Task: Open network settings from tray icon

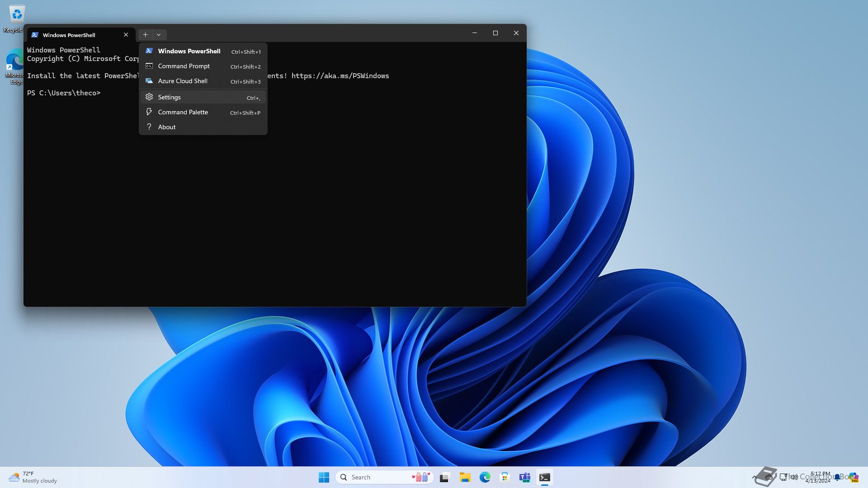Action: 783,477
